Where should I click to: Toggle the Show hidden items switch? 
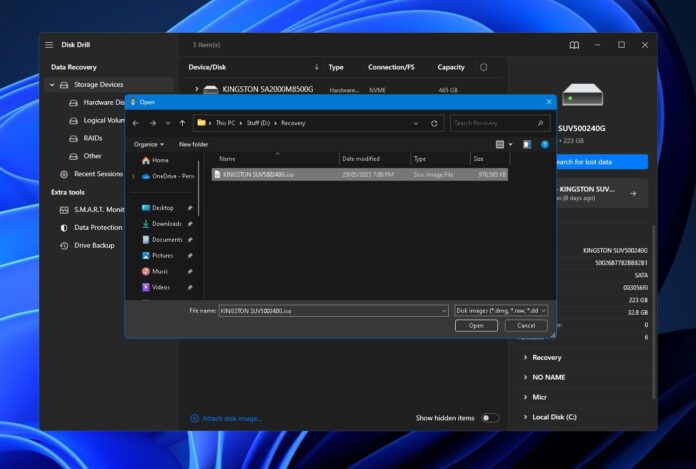coord(489,418)
